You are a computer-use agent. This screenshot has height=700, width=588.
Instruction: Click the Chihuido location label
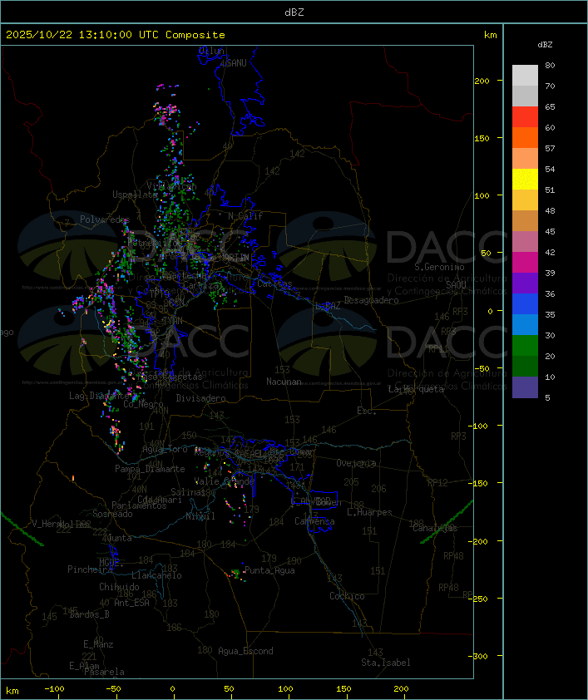(119, 587)
